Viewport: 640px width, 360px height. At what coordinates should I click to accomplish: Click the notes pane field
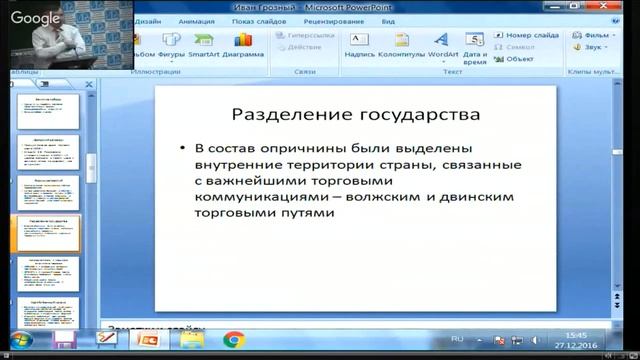pos(356,326)
